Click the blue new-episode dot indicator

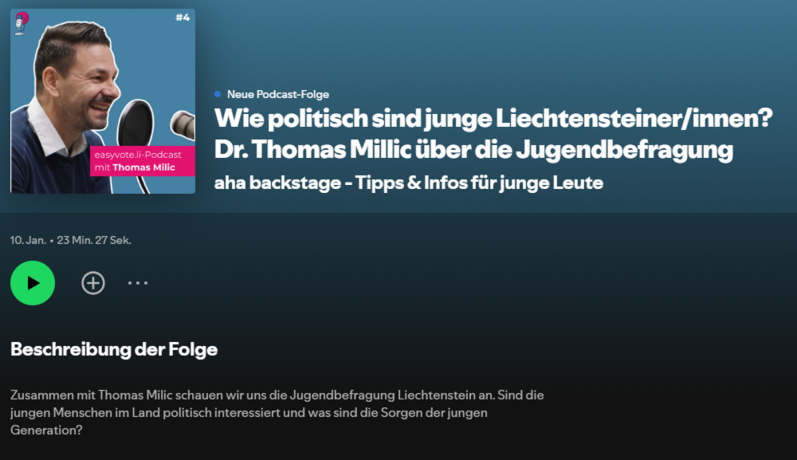[218, 94]
